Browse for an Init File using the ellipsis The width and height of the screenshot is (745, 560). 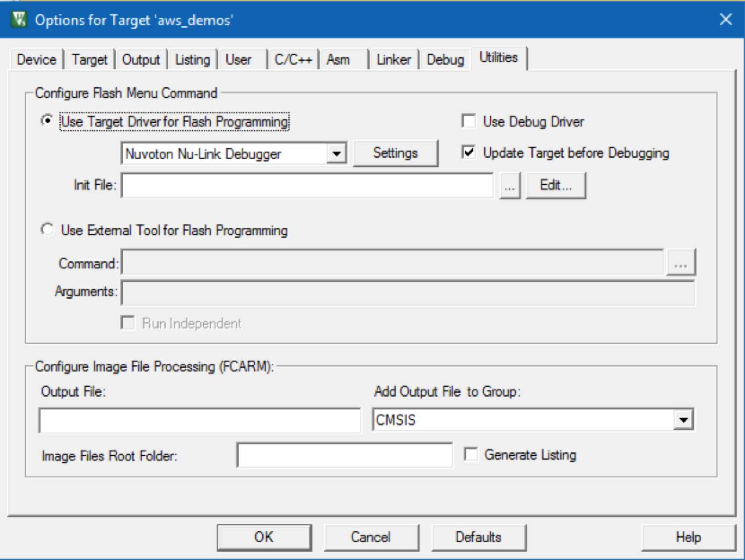510,185
